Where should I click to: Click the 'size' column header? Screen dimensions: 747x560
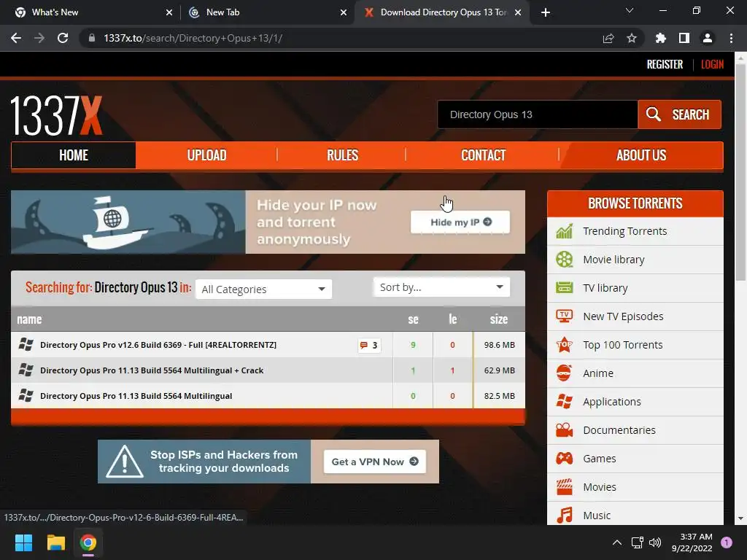click(499, 319)
